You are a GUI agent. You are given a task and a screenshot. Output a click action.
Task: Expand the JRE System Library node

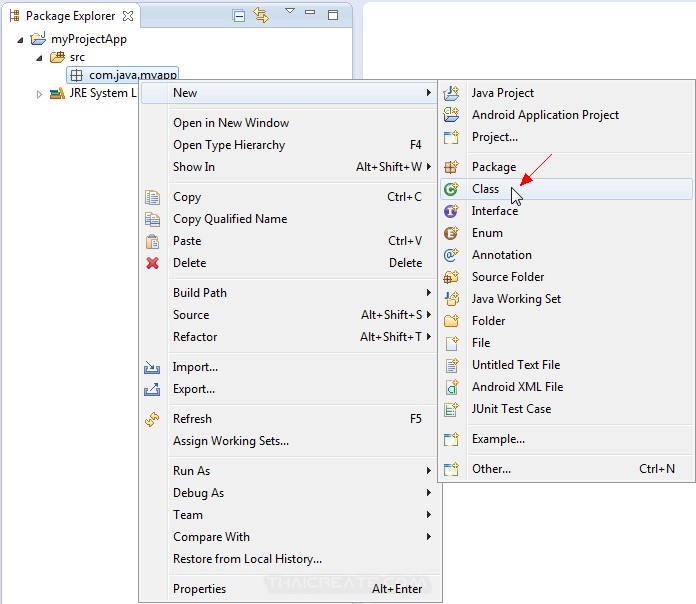40,94
